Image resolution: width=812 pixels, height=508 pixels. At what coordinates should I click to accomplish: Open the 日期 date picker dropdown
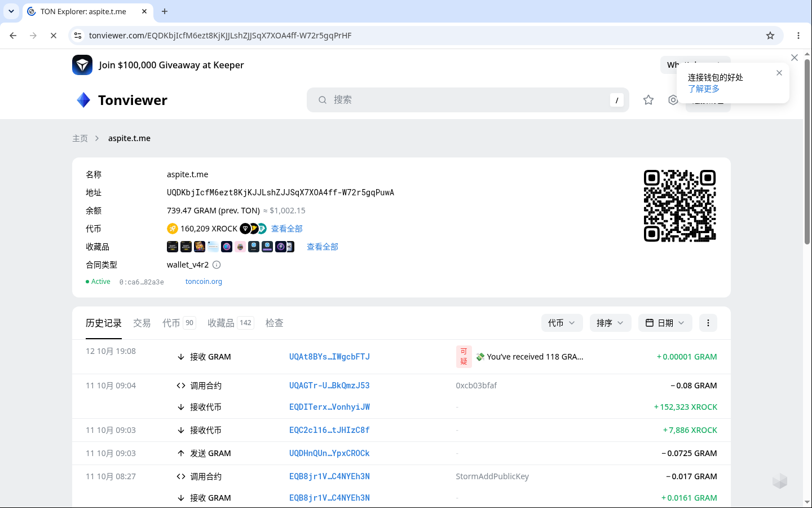click(665, 323)
